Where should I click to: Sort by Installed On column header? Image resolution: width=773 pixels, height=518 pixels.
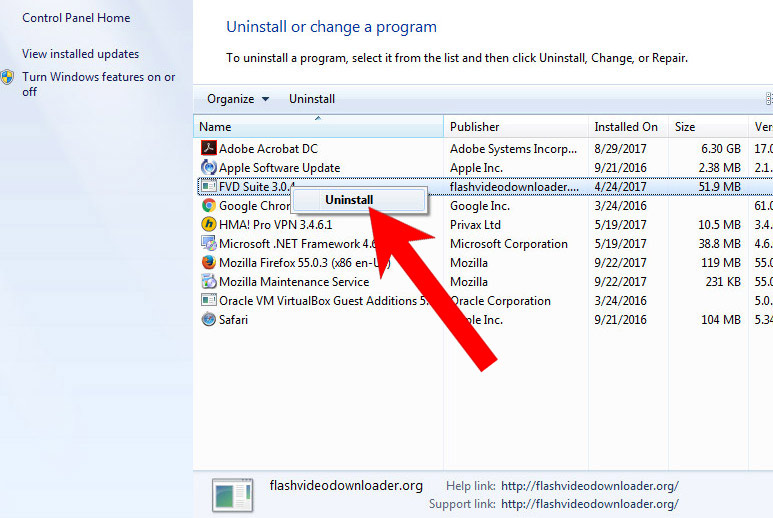coord(626,127)
